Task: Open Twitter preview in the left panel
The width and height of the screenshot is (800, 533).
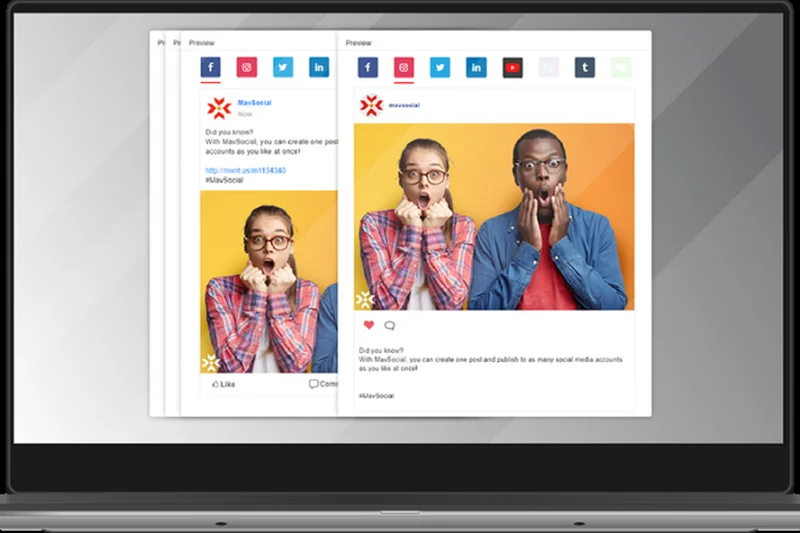Action: point(283,67)
